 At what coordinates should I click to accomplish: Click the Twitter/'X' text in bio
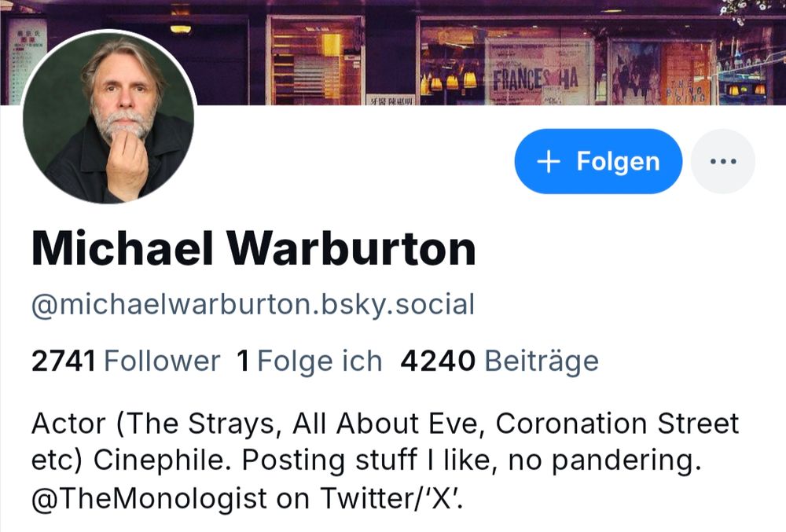[391, 498]
